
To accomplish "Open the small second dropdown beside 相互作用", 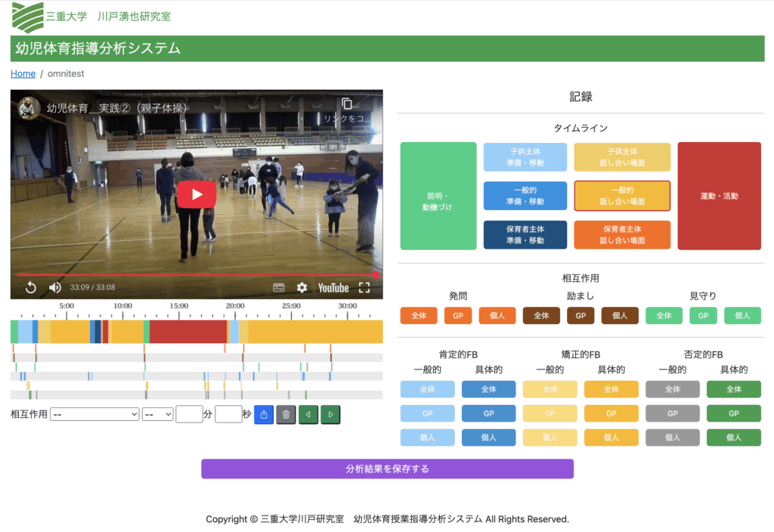I will (x=158, y=414).
